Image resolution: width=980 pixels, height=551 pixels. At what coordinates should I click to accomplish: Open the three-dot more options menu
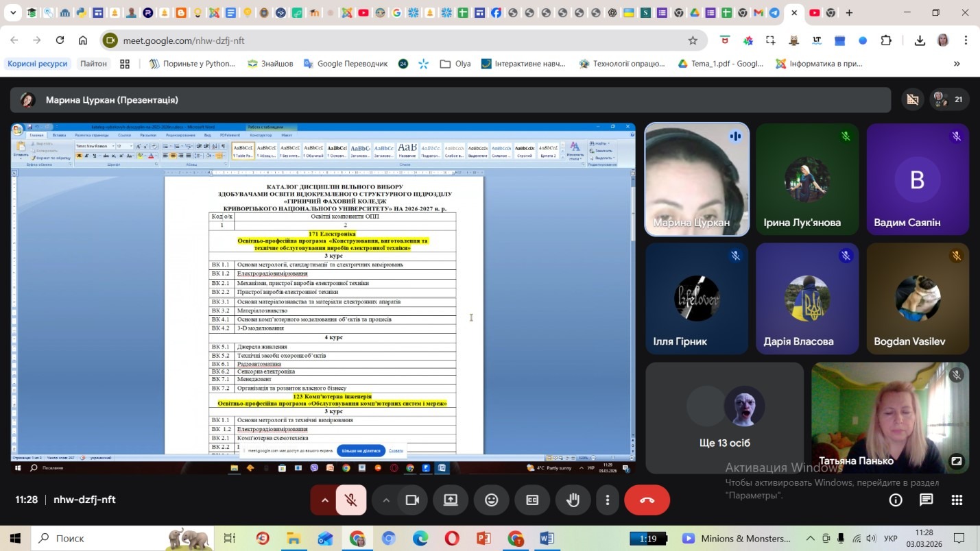tap(607, 500)
